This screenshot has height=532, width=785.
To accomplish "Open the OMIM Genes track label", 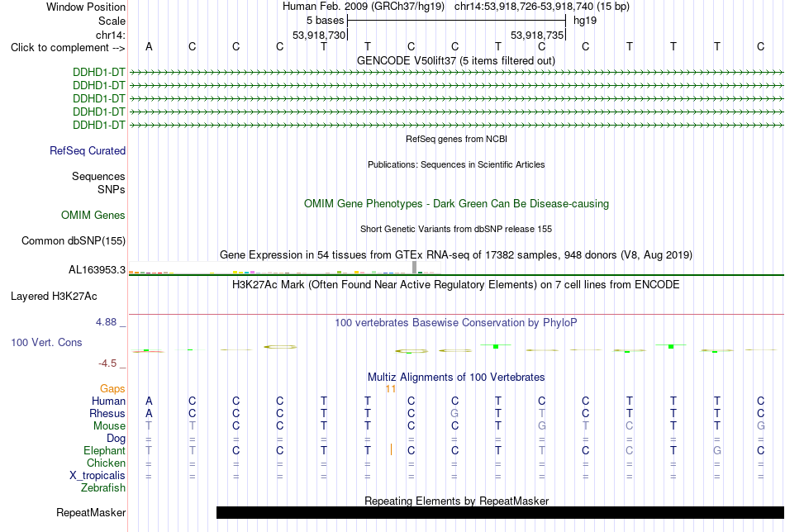I will pos(93,216).
